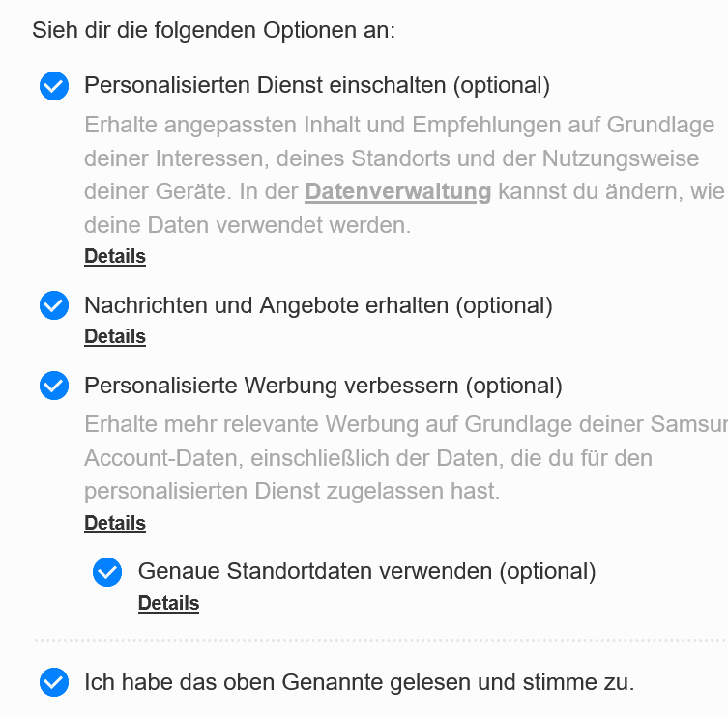The width and height of the screenshot is (728, 716).
Task: Click the 'Personalisierte Werbung verbessern (optional)' label text
Action: [323, 386]
